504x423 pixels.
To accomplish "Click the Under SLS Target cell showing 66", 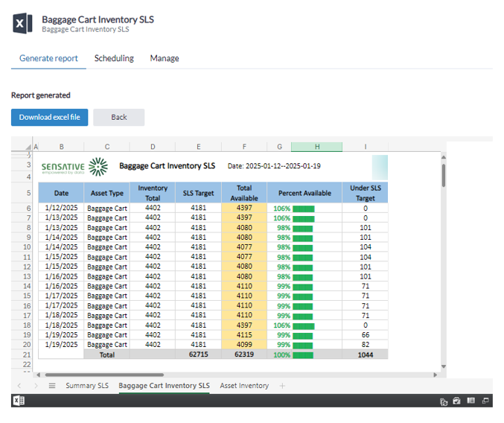I will 366,335.
